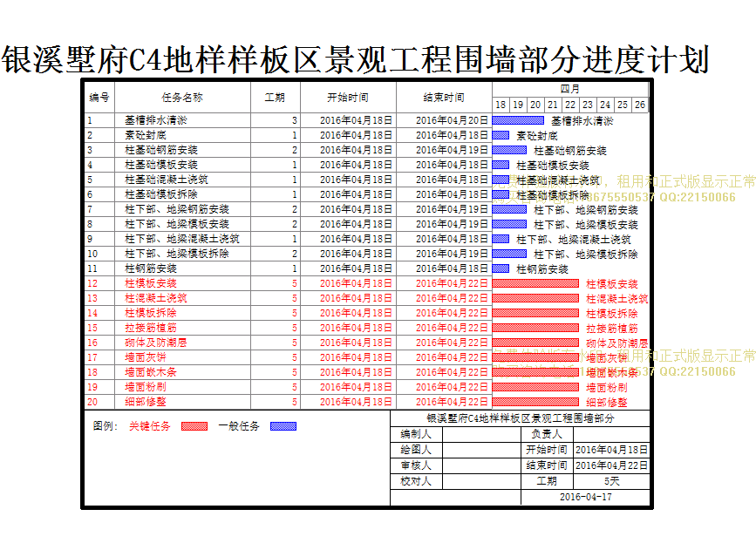756x550 pixels.
Task: Click the 开始时间 column header
Action: [348, 98]
